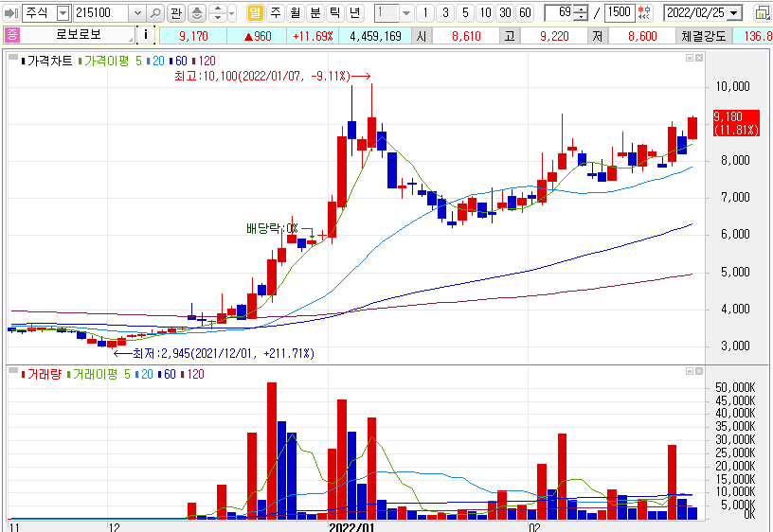Viewport: 773px width, 532px height.
Task: Click the up/down arrows stock navigation control
Action: coord(218,13)
